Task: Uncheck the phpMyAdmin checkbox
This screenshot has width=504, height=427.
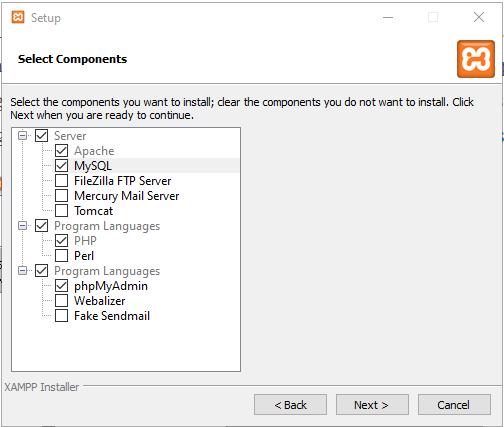Action: [62, 286]
